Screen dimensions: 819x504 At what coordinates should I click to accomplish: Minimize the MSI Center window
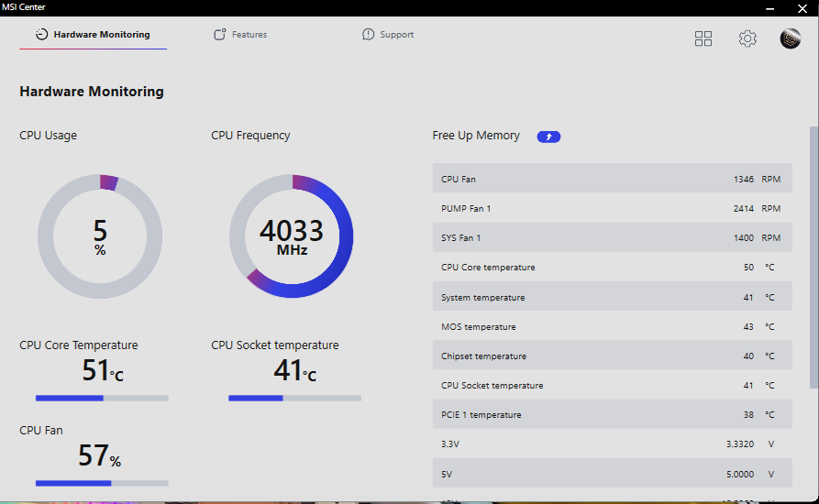point(769,8)
